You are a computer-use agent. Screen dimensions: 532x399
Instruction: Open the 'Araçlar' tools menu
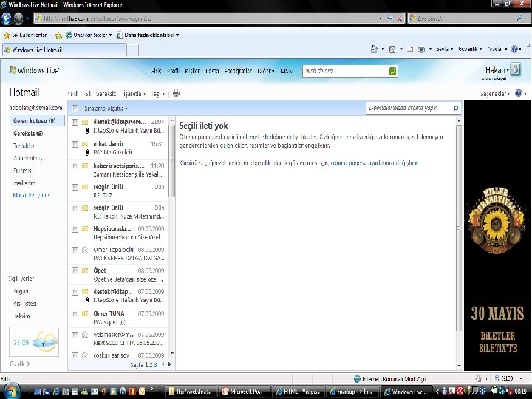497,50
